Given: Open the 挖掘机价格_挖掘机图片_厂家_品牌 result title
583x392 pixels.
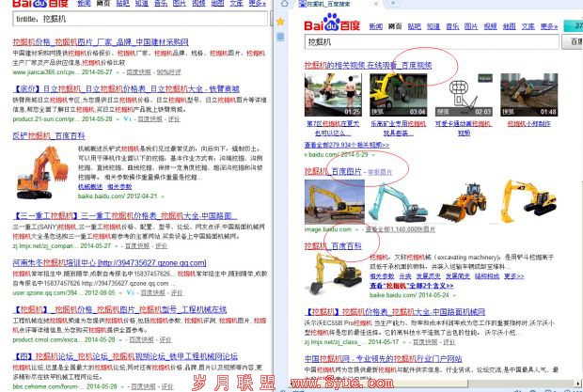Looking at the screenshot, I should (101, 42).
